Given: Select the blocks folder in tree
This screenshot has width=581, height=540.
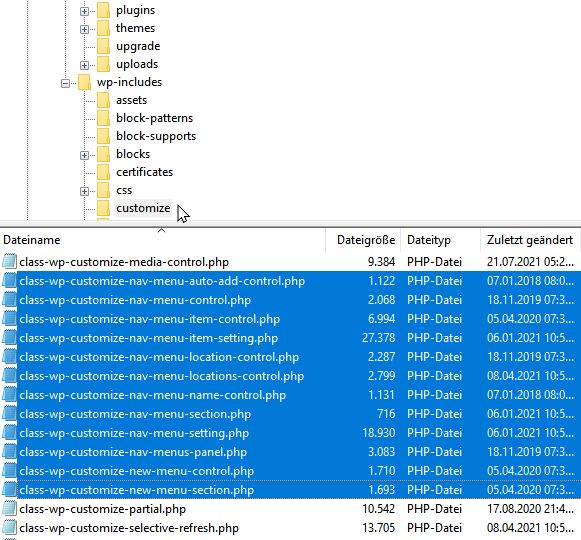Looking at the screenshot, I should (x=133, y=154).
